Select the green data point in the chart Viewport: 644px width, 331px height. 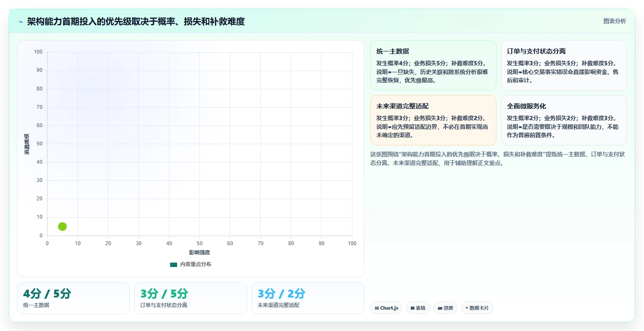(x=62, y=226)
